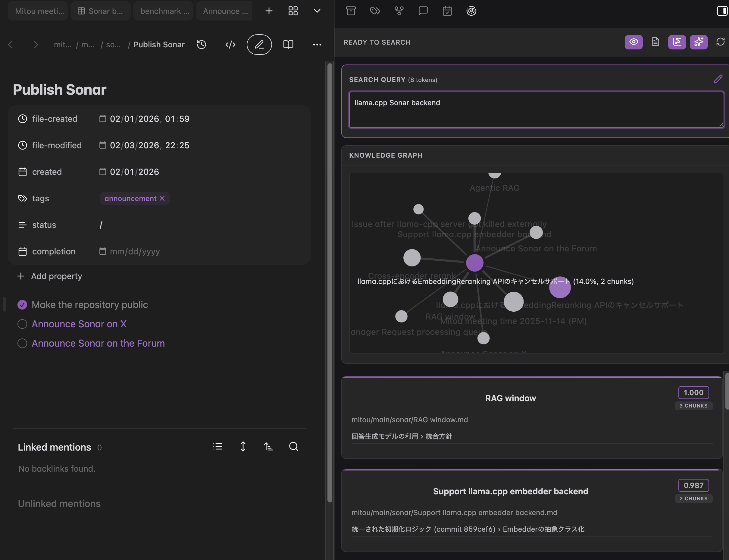Image resolution: width=729 pixels, height=560 pixels.
Task: Open version history clock icon
Action: tap(201, 44)
